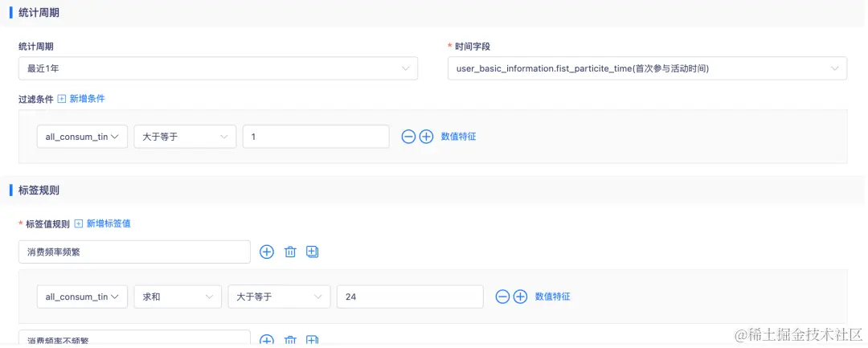Open the tag rule's all_consum_tin field dropdown
The image size is (868, 348).
tap(83, 297)
